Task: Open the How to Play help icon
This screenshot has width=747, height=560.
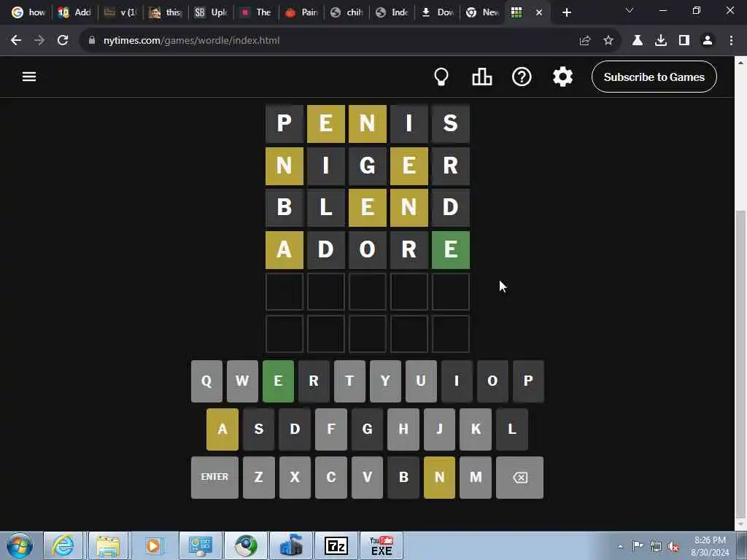Action: 522,77
